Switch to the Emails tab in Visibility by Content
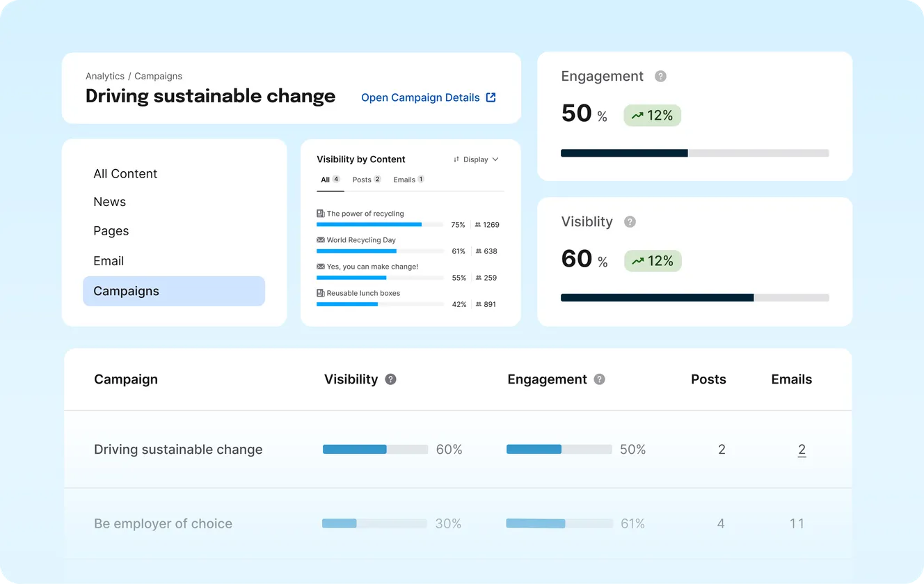Image resolution: width=924 pixels, height=584 pixels. pos(409,180)
